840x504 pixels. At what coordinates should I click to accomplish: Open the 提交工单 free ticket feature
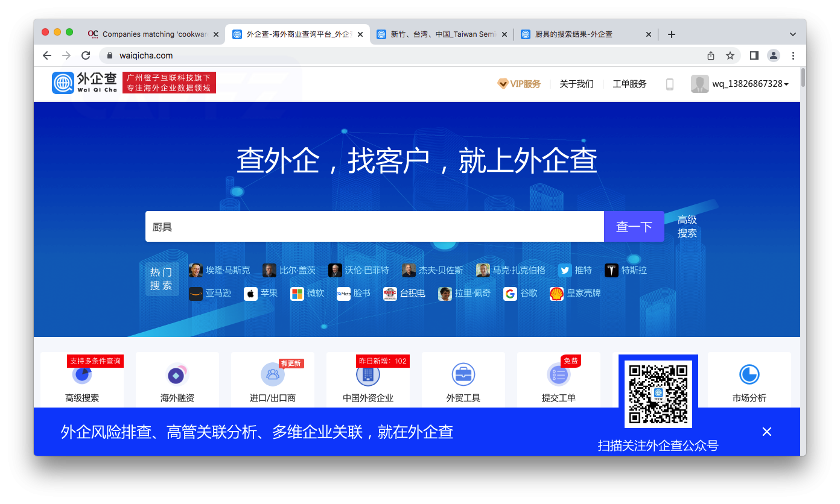point(559,375)
